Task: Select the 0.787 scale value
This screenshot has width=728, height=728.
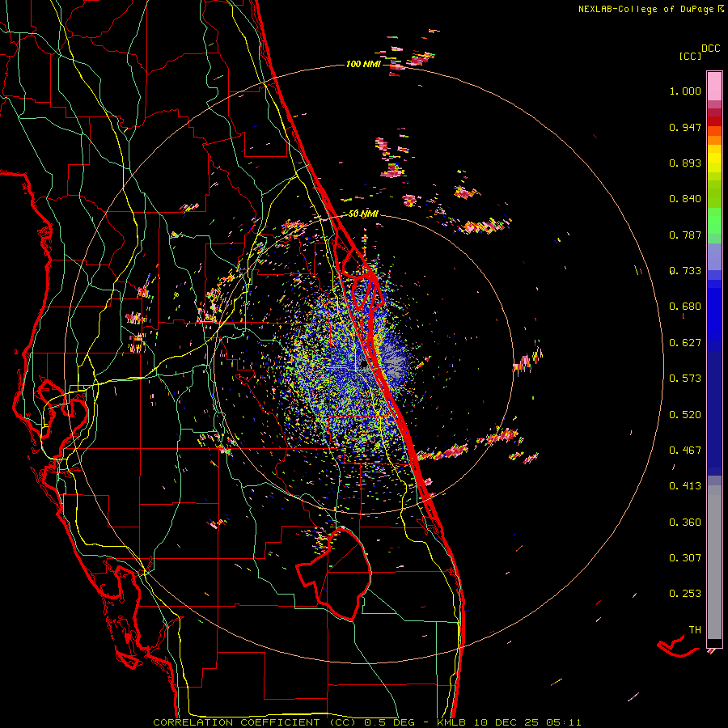Action: (x=685, y=235)
